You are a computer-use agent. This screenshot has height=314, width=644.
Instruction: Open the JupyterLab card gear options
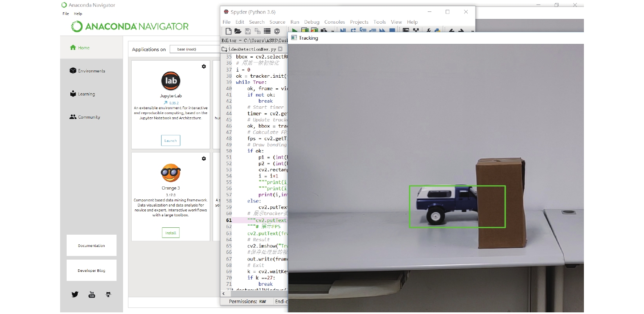204,66
